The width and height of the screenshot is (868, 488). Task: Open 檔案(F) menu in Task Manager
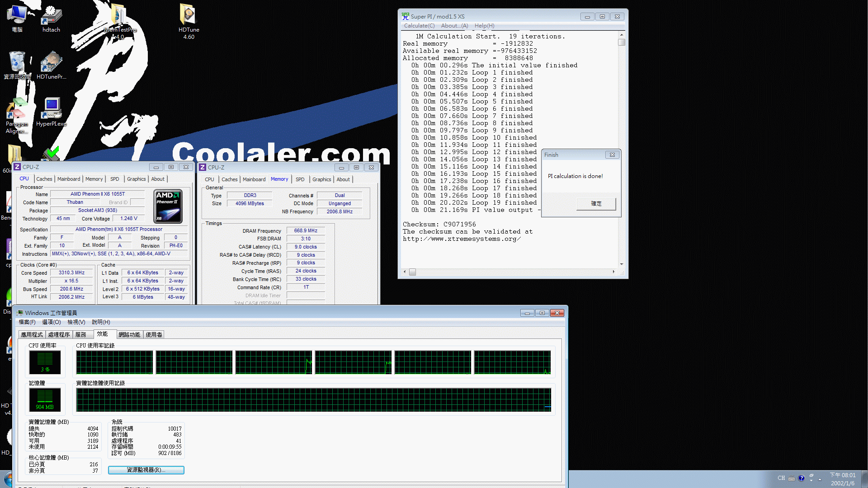27,322
